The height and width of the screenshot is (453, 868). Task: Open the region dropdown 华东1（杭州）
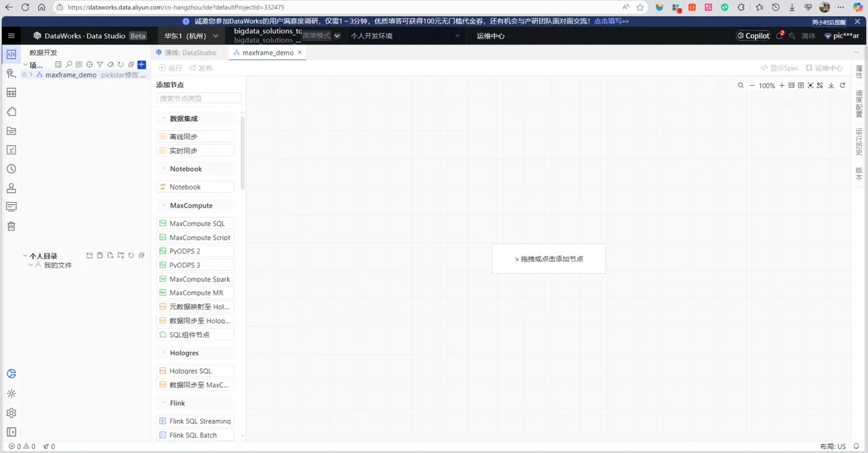[x=191, y=36]
